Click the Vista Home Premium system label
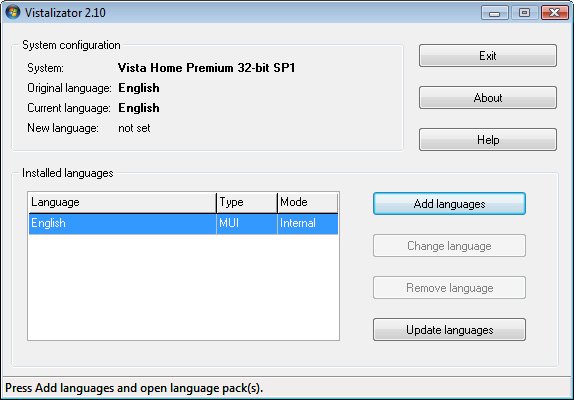The height and width of the screenshot is (400, 574). [206, 68]
